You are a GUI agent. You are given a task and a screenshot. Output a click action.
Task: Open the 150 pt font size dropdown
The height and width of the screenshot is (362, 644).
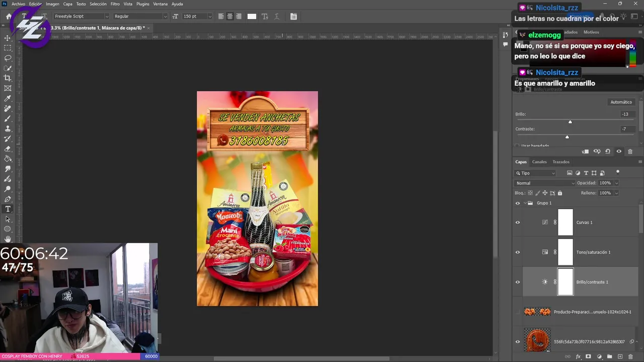click(210, 16)
